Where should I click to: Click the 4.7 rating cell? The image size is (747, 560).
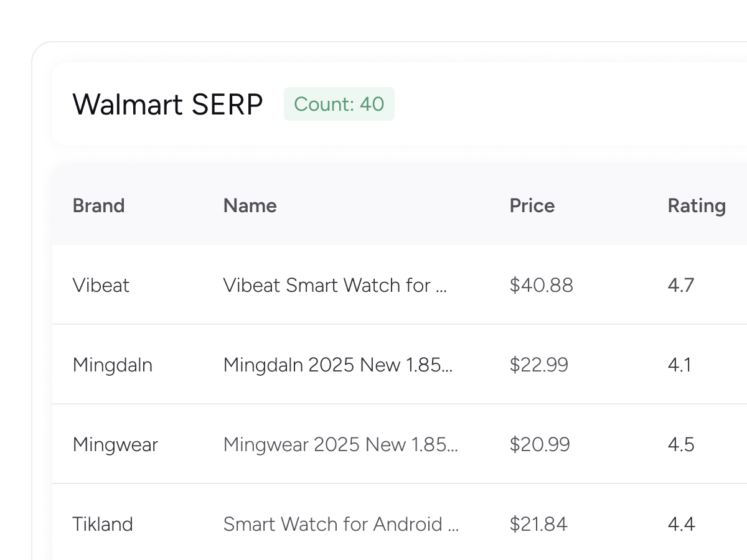(680, 285)
